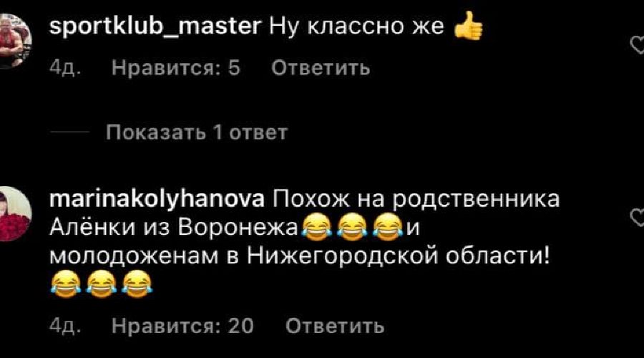View likes via "Нравится: 20"

182,326
